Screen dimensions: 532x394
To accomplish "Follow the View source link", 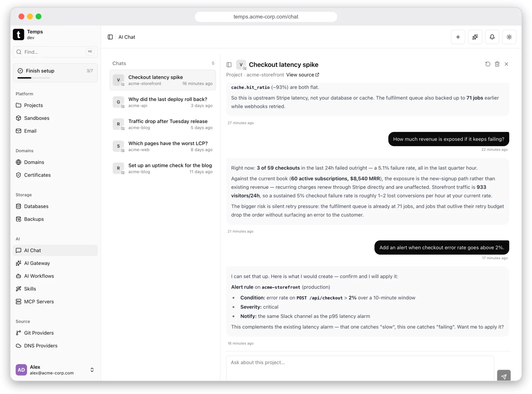I will pos(303,75).
